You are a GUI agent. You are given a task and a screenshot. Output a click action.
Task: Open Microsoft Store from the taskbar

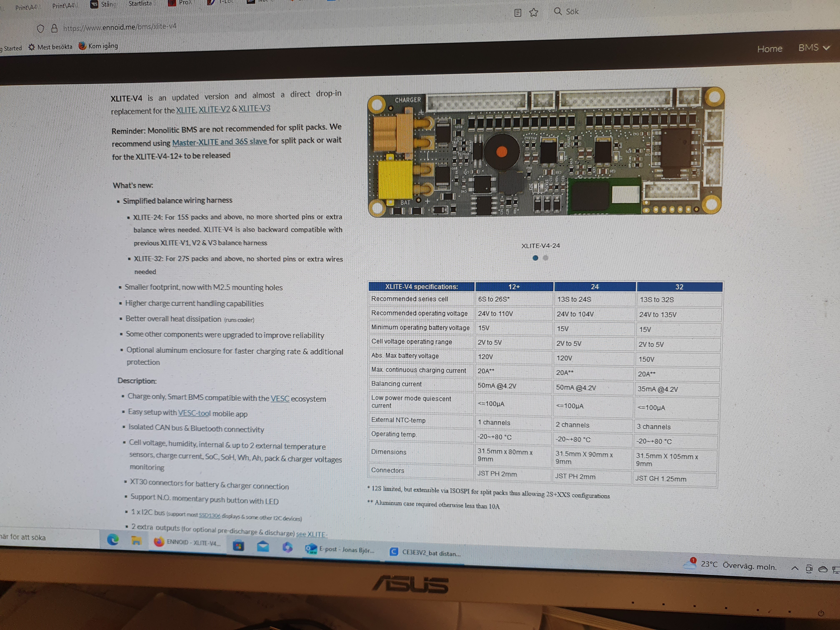239,546
